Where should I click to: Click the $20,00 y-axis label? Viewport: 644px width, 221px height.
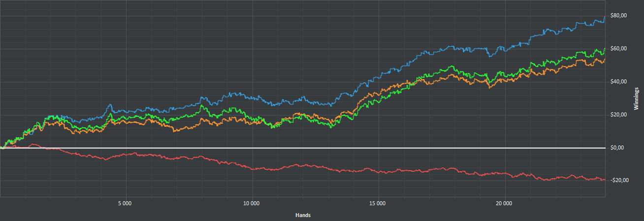pyautogui.click(x=618, y=115)
